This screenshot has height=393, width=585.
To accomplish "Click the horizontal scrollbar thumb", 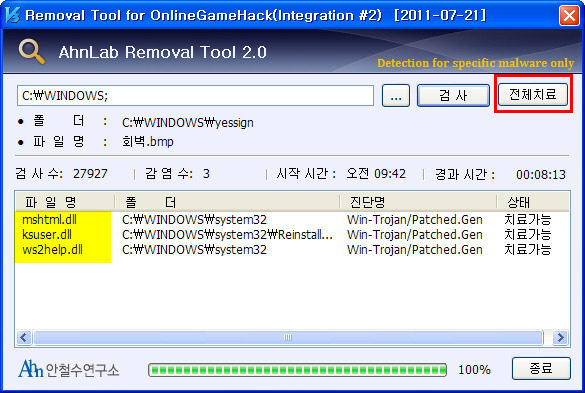I will 288,337.
